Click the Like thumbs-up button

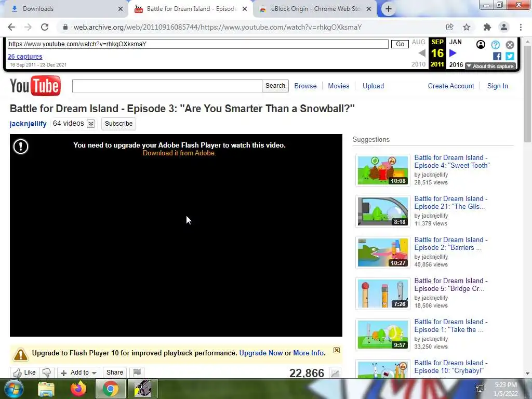[25, 373]
